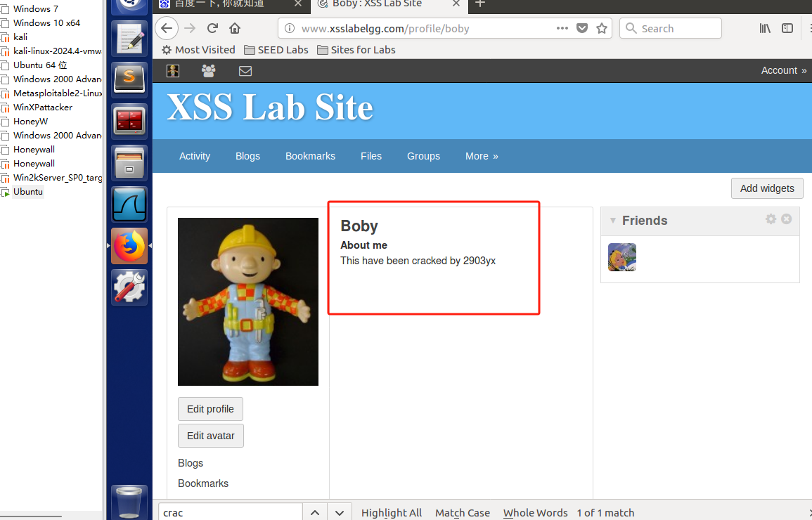
Task: Open Most Visited bookmarks dropdown
Action: pos(198,50)
